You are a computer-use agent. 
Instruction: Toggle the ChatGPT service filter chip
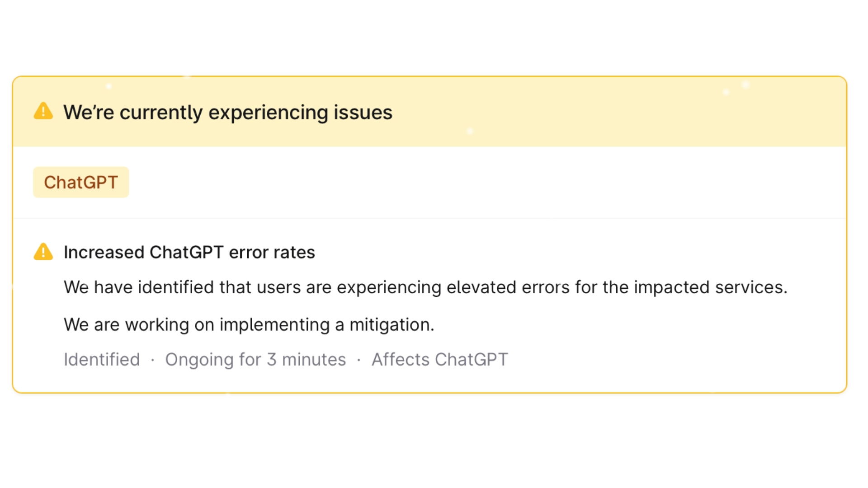point(81,182)
